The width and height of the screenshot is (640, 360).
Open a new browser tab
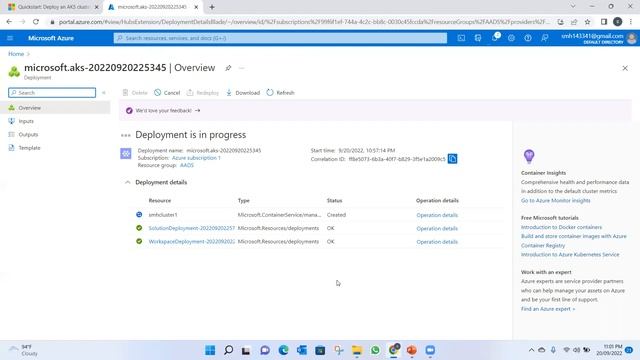click(212, 7)
